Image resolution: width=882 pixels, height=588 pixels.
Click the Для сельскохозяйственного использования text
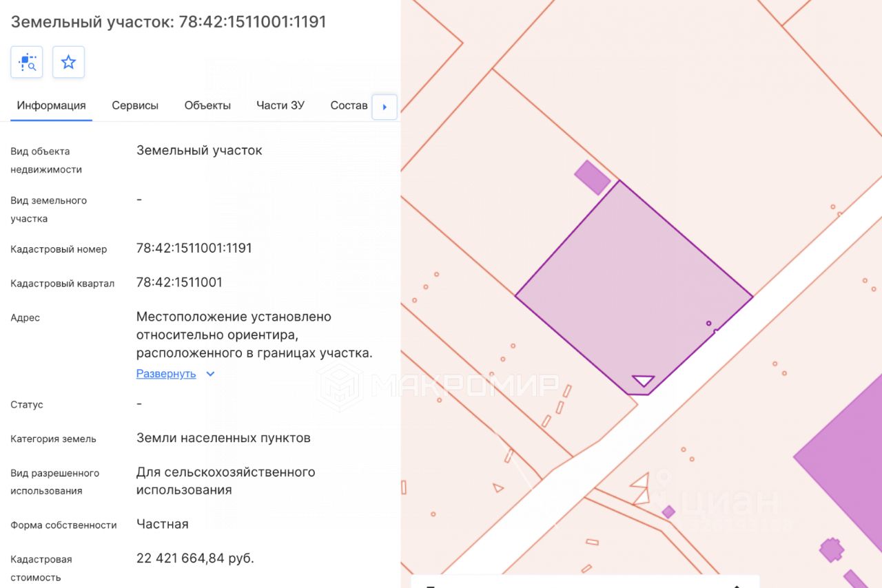(x=226, y=481)
